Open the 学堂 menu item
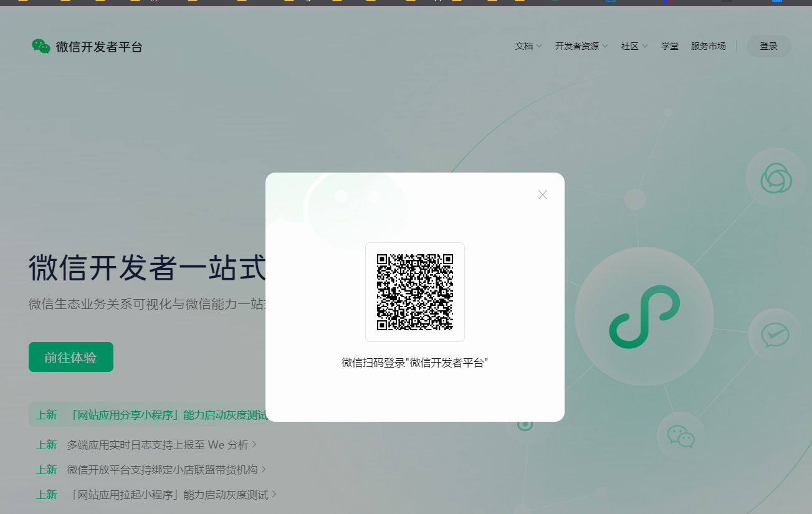Screen dimensions: 812x514 point(670,46)
